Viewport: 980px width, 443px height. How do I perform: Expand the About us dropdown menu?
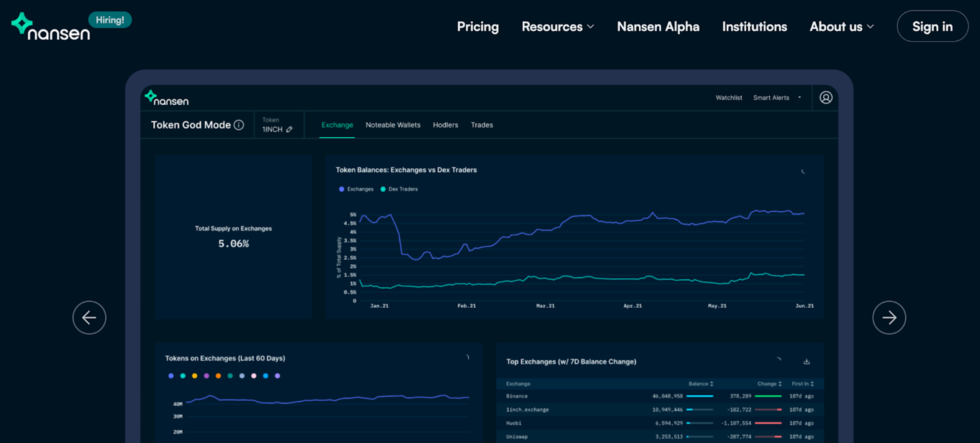click(841, 27)
